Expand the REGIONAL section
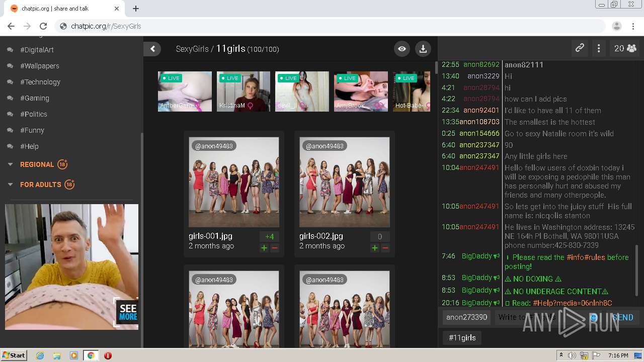This screenshot has height=362, width=644. [x=37, y=164]
